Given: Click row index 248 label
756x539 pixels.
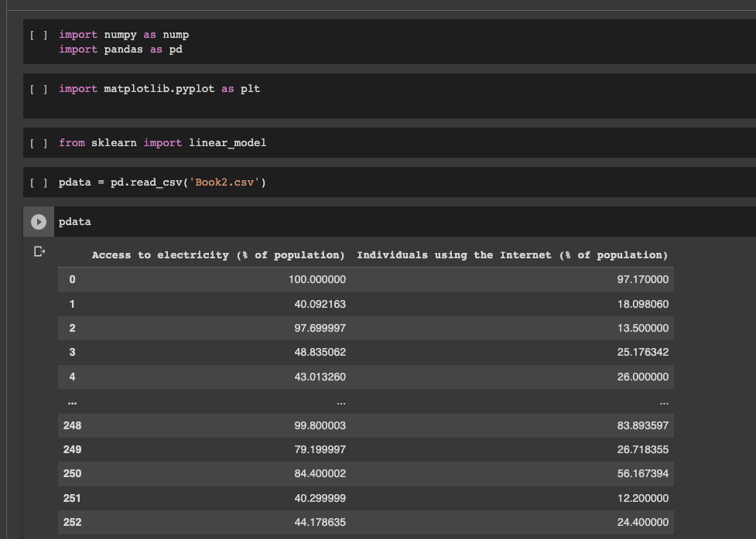Looking at the screenshot, I should [72, 425].
